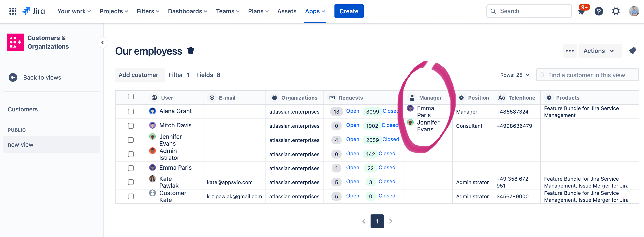
Task: Open the Rows: 25 dropdown
Action: click(515, 75)
